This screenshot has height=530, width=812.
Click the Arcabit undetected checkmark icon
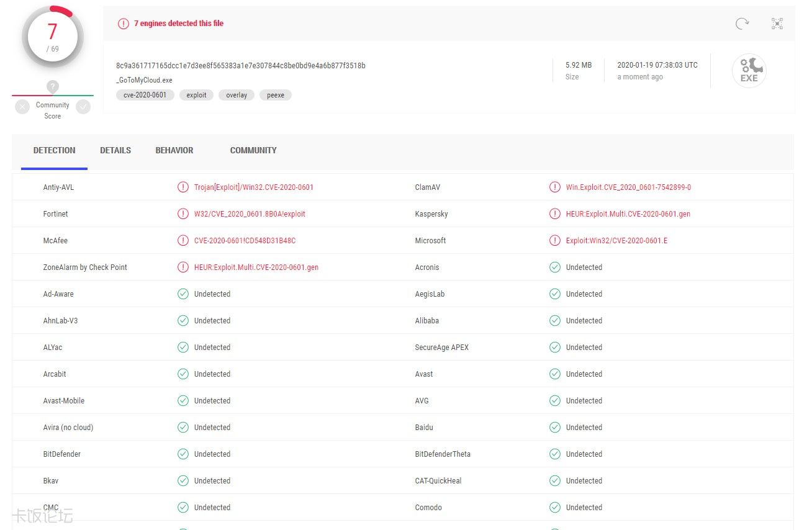183,374
